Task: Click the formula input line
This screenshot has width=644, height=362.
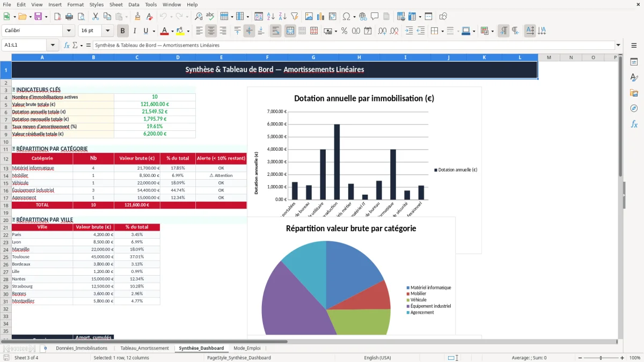Action: (x=353, y=45)
